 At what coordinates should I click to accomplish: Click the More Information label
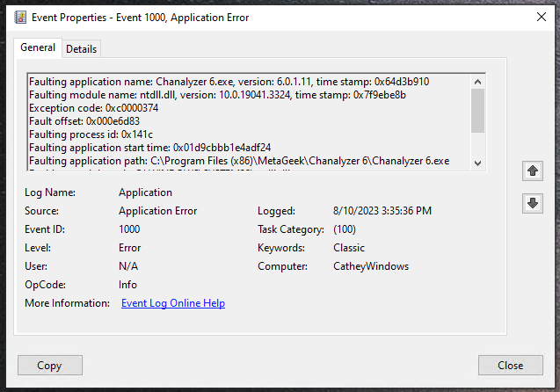[x=67, y=303]
